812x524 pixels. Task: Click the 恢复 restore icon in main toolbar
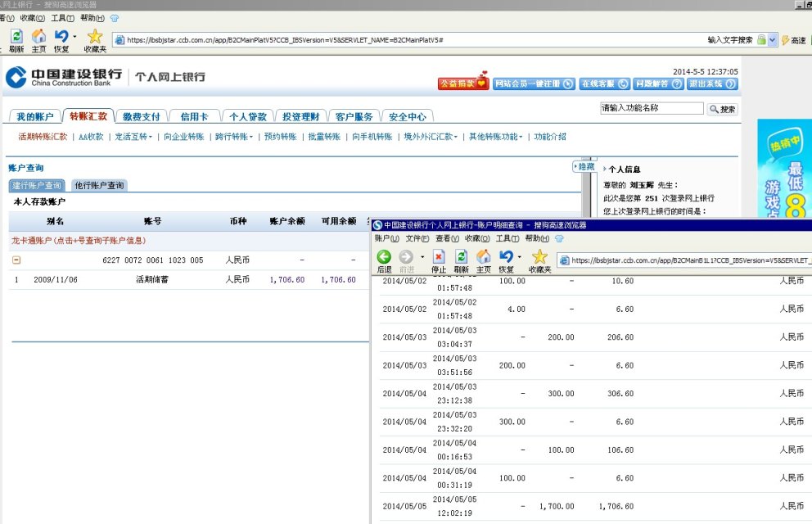click(61, 37)
